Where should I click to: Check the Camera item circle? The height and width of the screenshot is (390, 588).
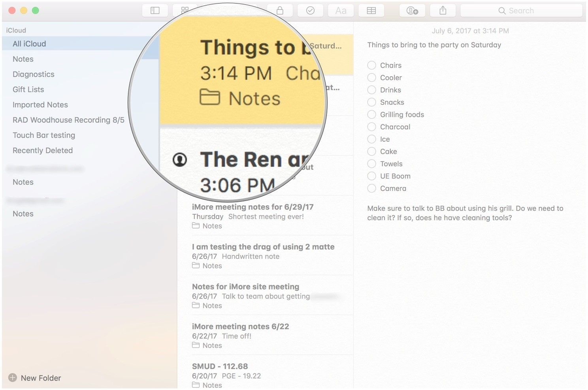(371, 189)
